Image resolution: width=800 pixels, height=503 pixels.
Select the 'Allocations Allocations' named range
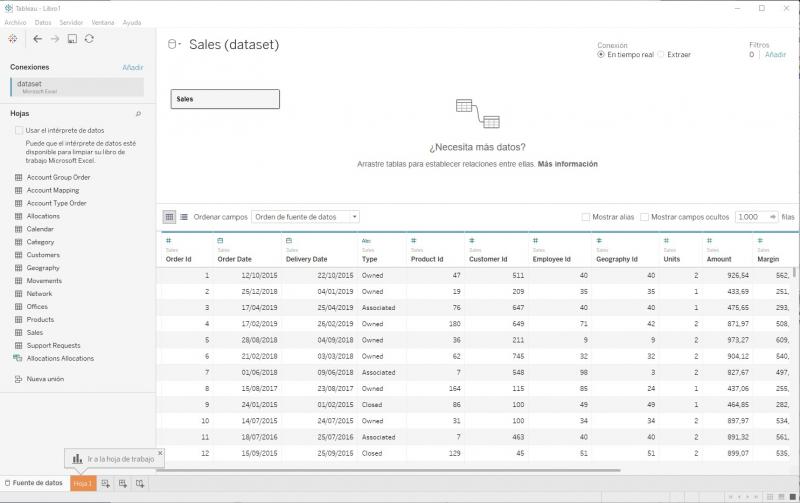pos(60,358)
